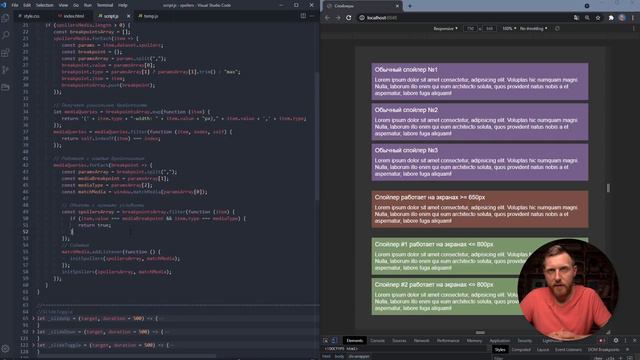Switch to DevTools Memory tab
Screen dimensions: 640x360
pyautogui.click(x=474, y=340)
